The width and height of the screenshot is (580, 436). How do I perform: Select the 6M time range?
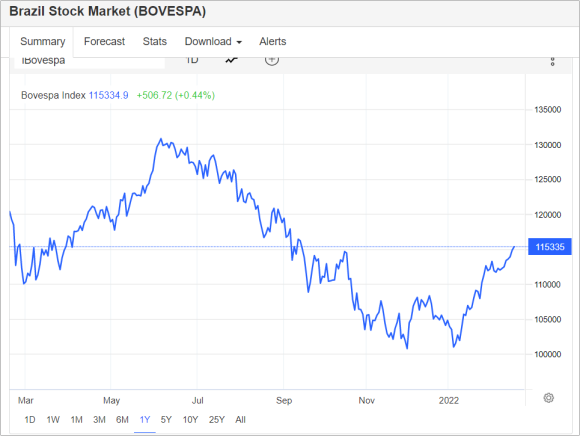pyautogui.click(x=122, y=420)
